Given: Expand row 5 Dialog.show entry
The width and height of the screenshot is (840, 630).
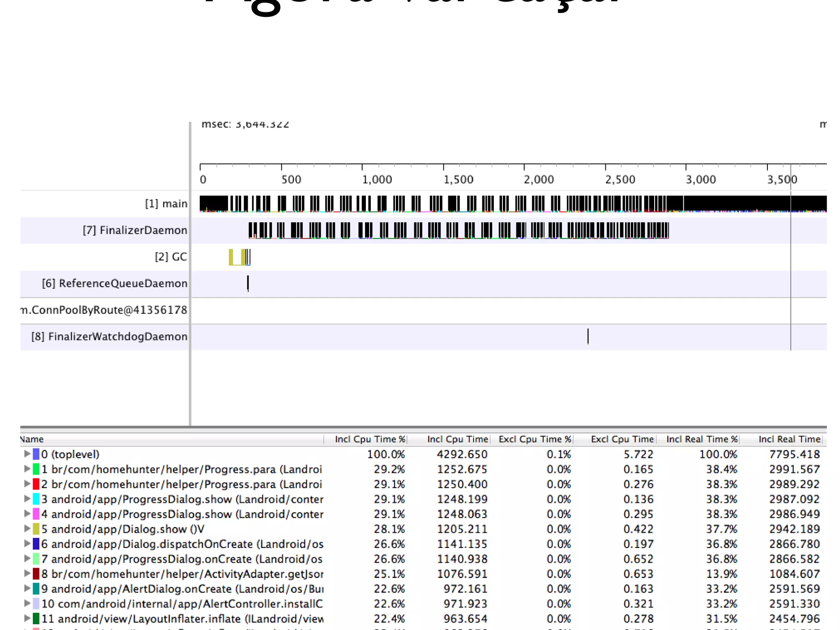Looking at the screenshot, I should (x=27, y=529).
